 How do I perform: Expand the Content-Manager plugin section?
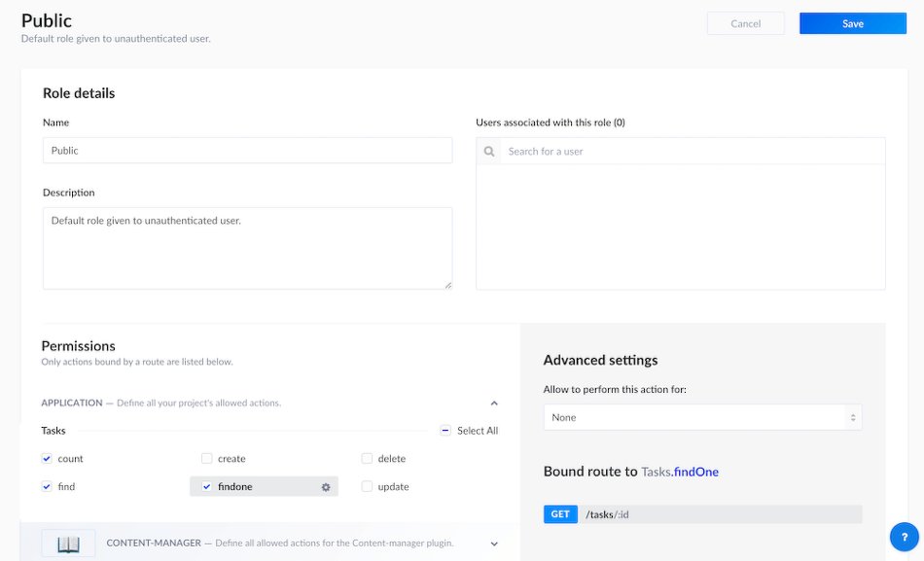point(494,543)
